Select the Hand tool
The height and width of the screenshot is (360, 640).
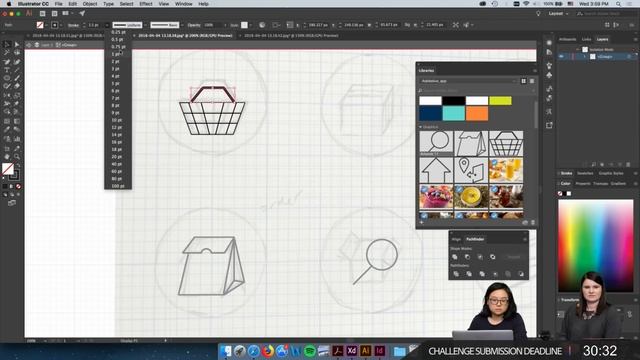(x=7, y=156)
